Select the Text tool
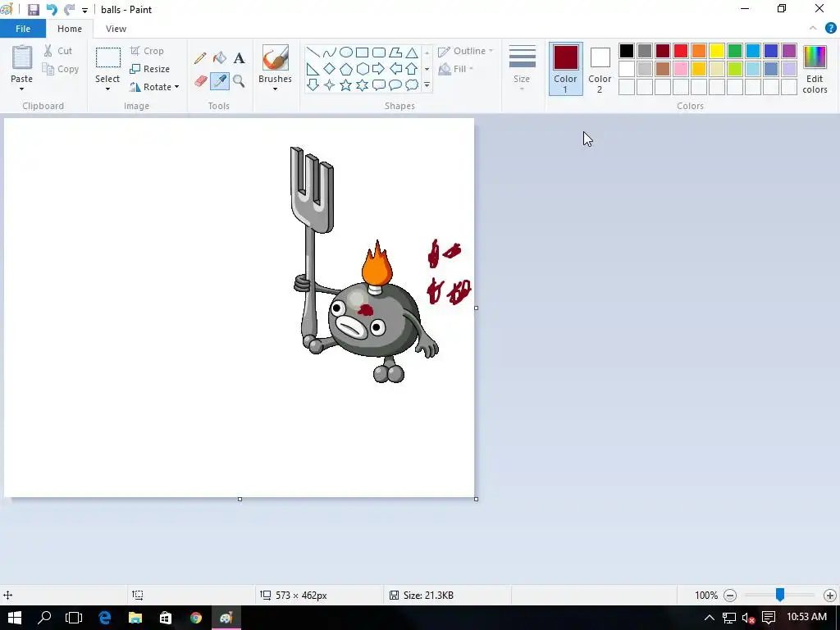This screenshot has width=840, height=630. point(239,58)
